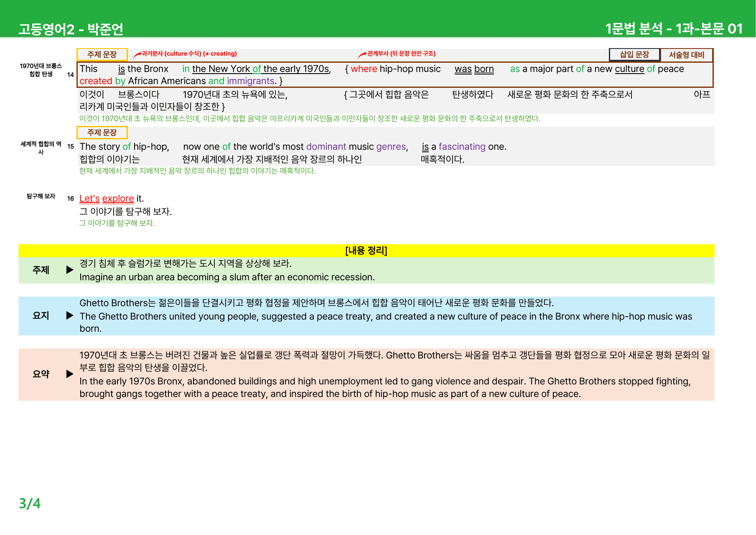
Task: Click the page number 3/4
Action: tap(30, 503)
